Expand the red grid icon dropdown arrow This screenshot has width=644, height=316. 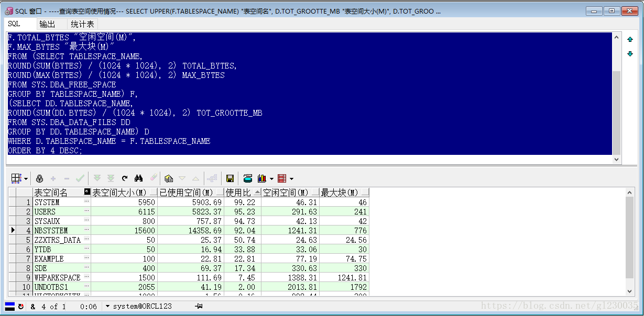[x=291, y=178]
